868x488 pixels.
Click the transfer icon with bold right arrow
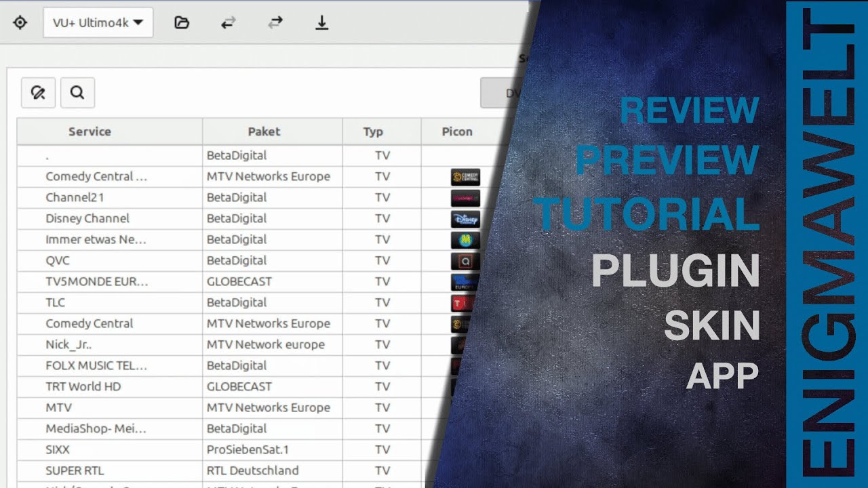point(275,23)
